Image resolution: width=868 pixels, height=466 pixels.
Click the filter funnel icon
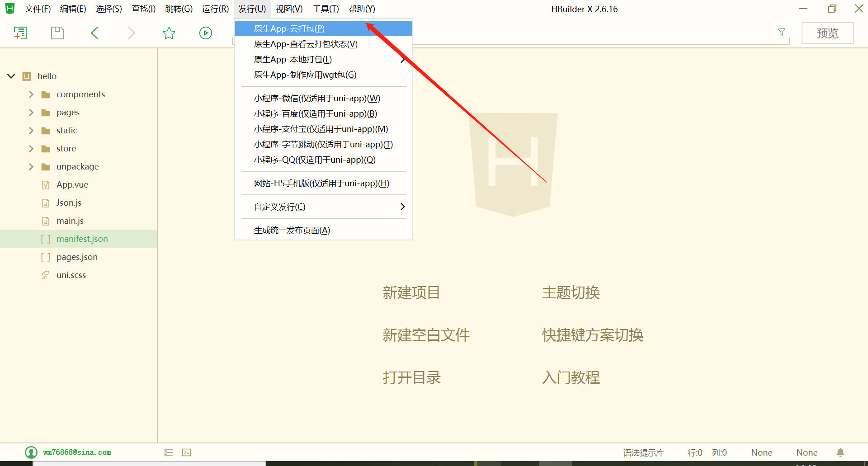tap(781, 32)
